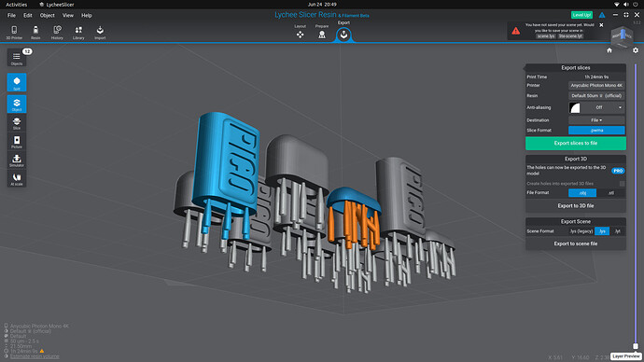Click the LycheeSlicer app indicator in top bar
644x362 pixels.
point(57,5)
